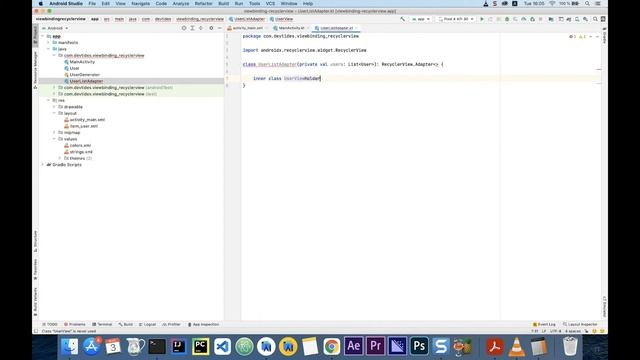Open the Trash in the Dock
This screenshot has height=360, width=640.
tap(570, 347)
